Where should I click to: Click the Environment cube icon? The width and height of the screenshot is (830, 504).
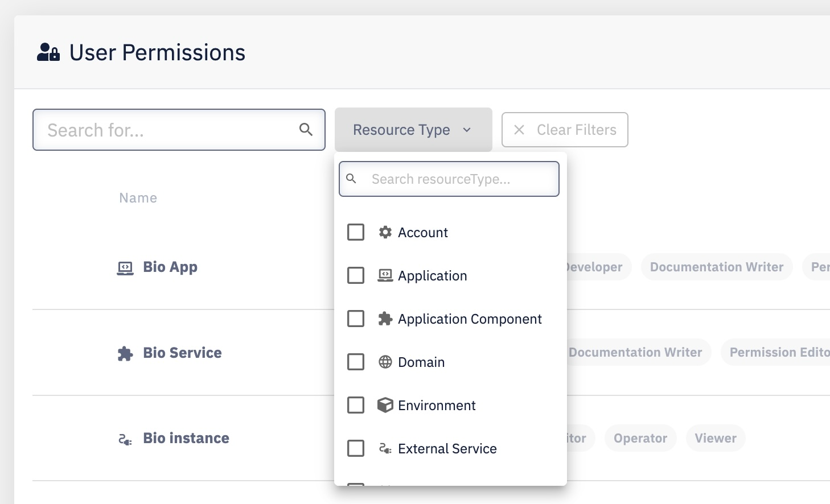click(385, 405)
